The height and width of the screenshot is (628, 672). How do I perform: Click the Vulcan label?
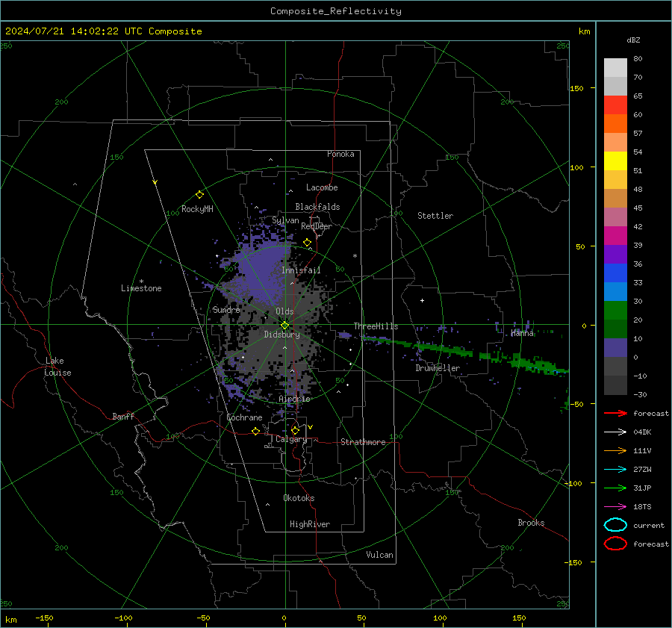coord(379,555)
